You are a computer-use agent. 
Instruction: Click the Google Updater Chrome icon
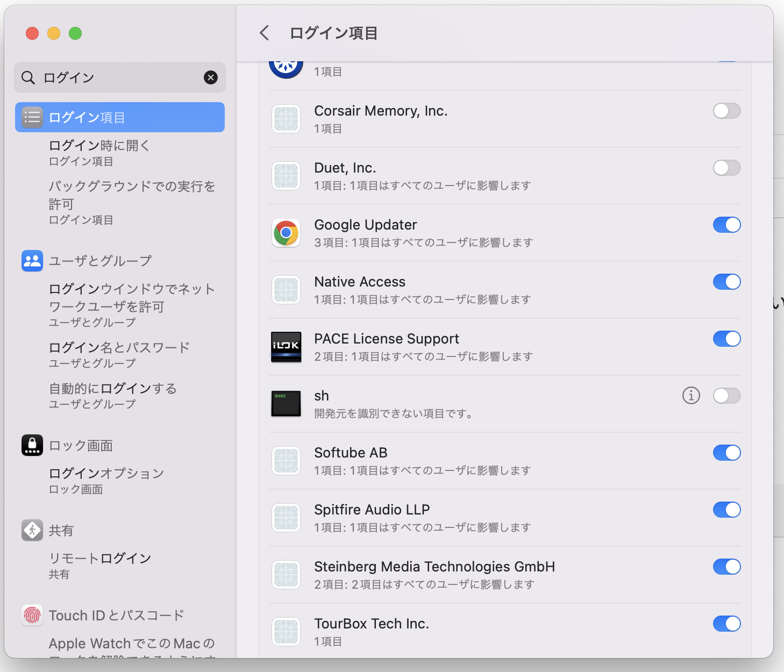pos(286,233)
